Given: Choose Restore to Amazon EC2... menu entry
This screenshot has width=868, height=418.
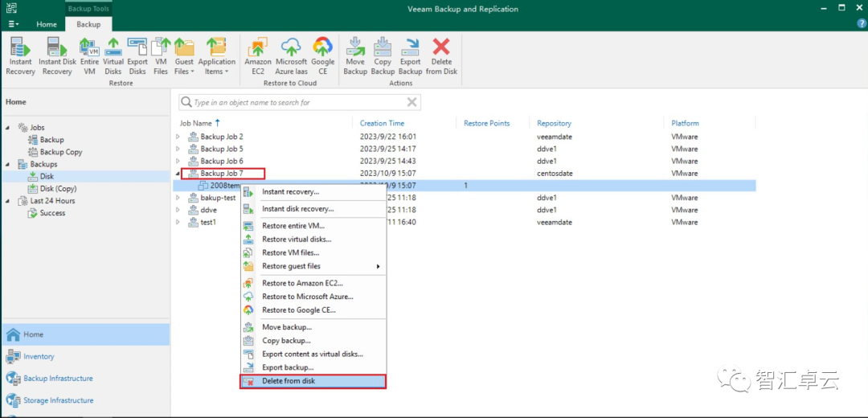Looking at the screenshot, I should (313, 284).
